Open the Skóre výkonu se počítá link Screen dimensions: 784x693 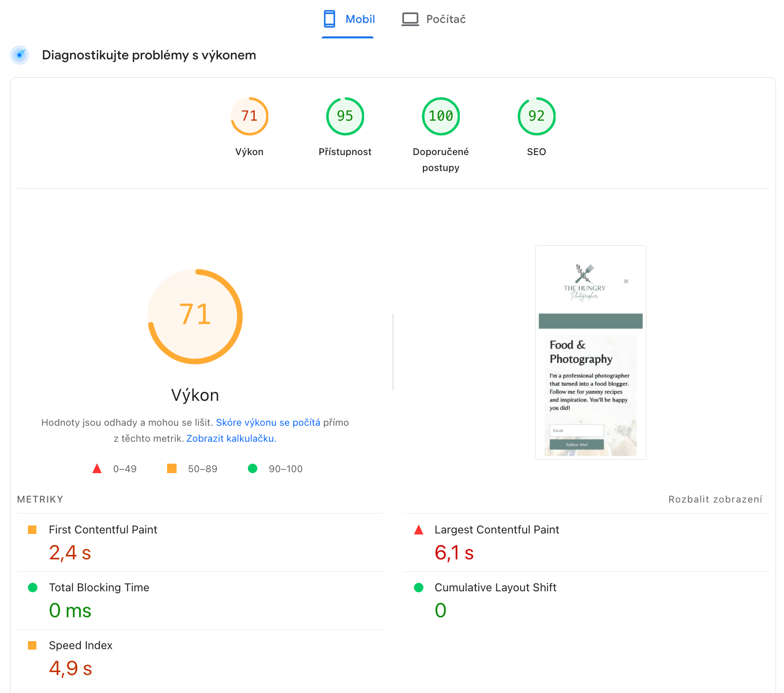click(x=268, y=422)
